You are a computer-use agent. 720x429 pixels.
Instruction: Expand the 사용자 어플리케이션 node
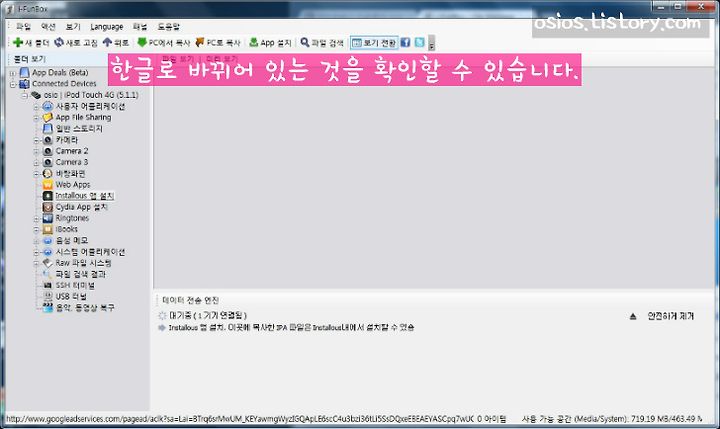coord(36,107)
